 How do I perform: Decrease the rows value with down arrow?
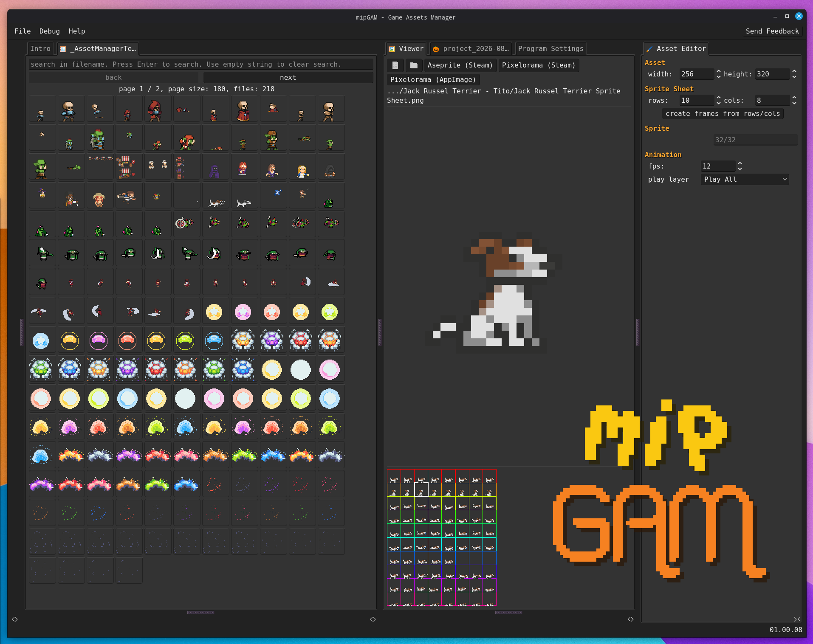tap(719, 103)
